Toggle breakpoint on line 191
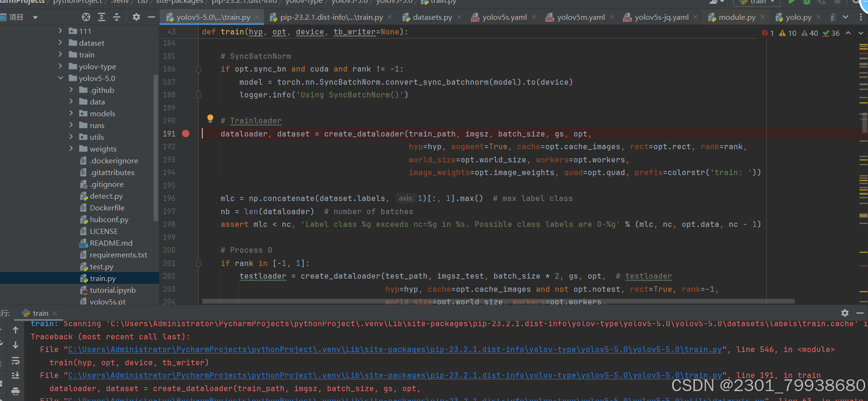The image size is (868, 401). [186, 134]
